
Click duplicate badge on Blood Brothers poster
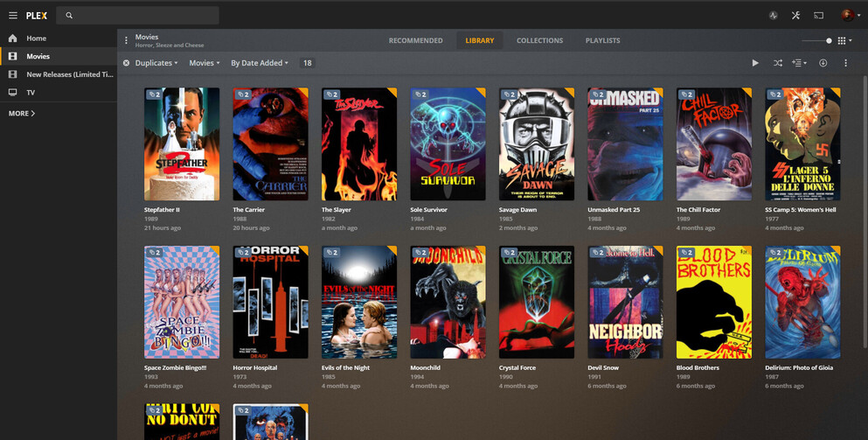tap(686, 253)
